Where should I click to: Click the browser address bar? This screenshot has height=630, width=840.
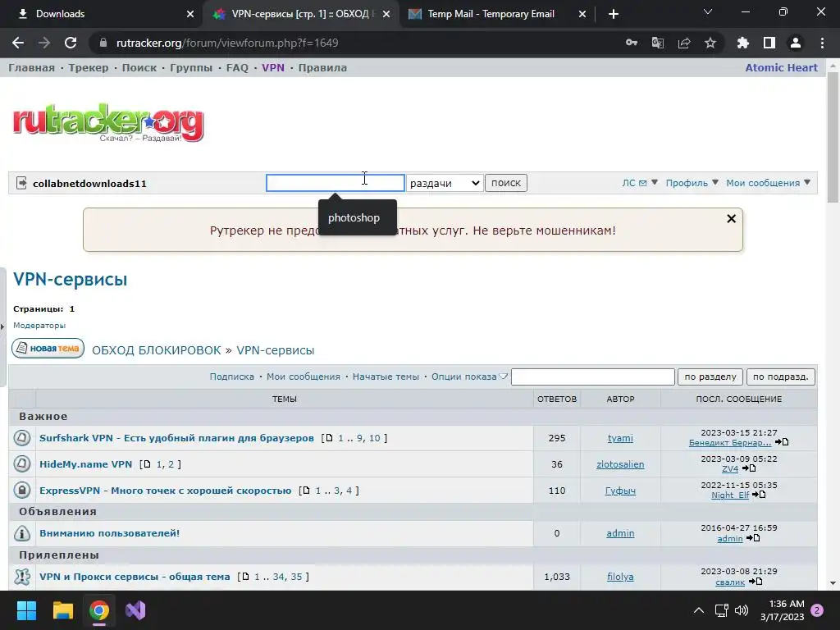pos(354,43)
